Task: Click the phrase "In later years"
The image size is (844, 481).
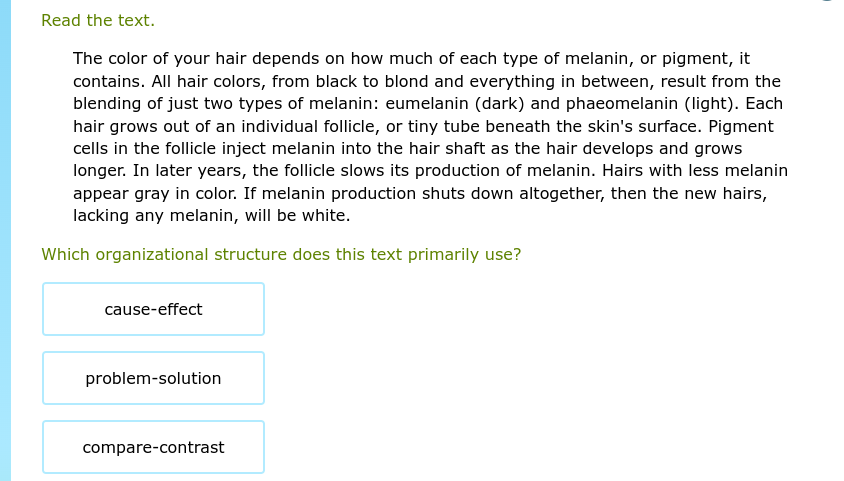Action: point(189,171)
